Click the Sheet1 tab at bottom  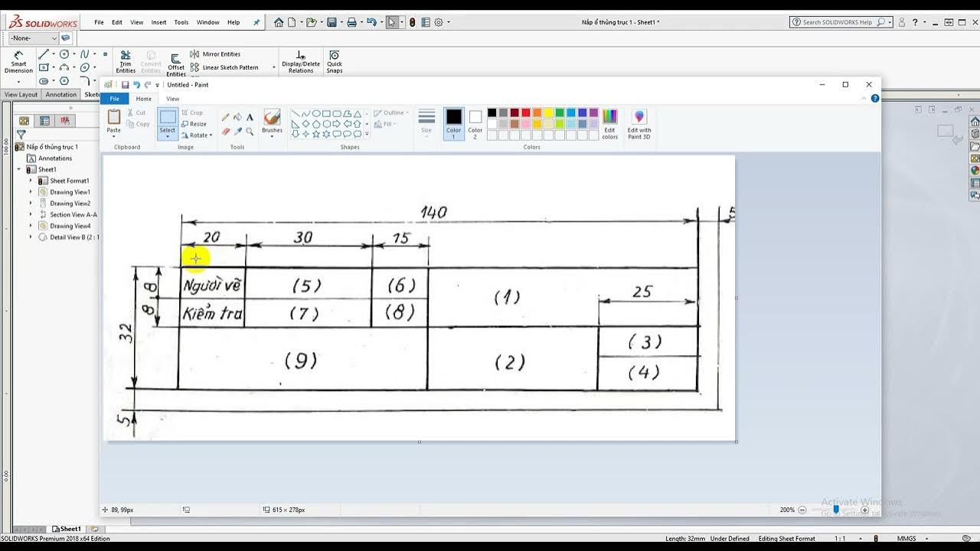66,529
